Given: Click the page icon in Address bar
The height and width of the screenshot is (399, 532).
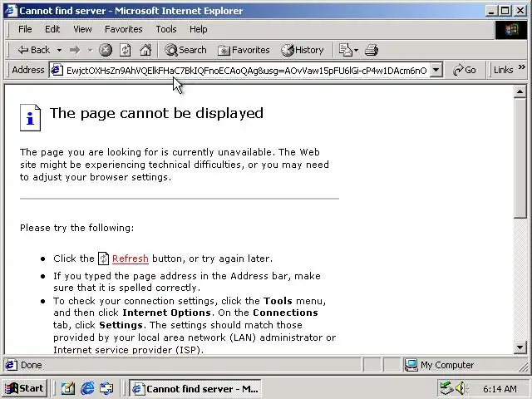Looking at the screenshot, I should click(x=57, y=70).
